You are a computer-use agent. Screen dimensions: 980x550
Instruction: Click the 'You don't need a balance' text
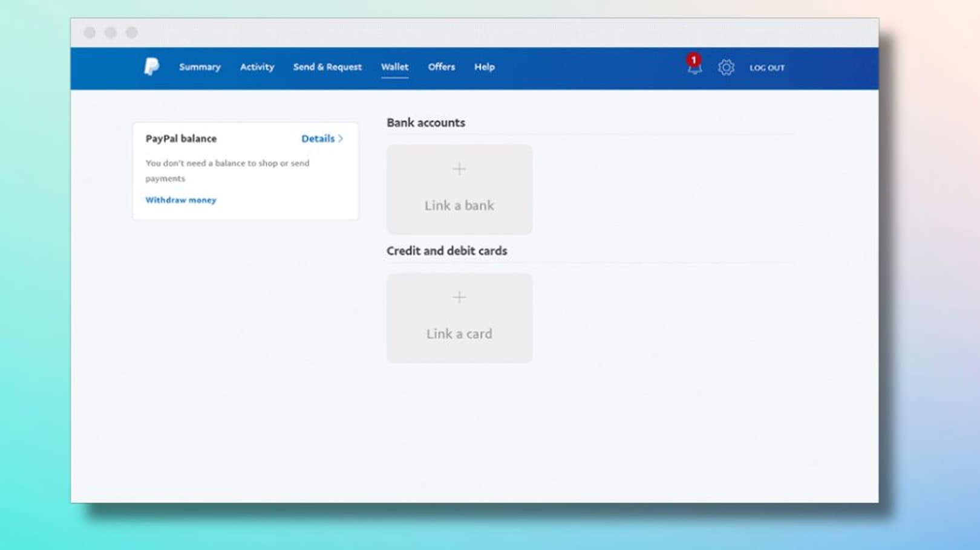click(x=227, y=170)
